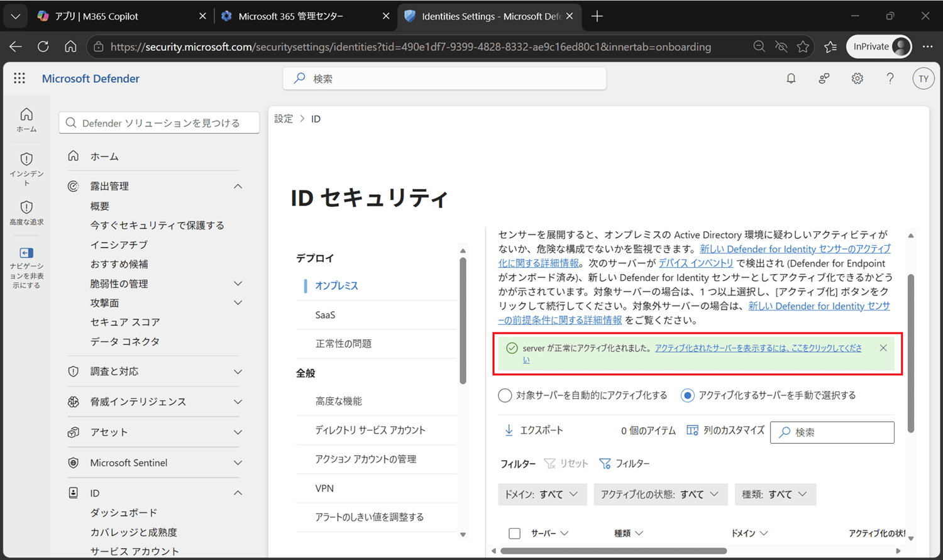Open the browser home page button
This screenshot has height=560, width=943.
70,47
